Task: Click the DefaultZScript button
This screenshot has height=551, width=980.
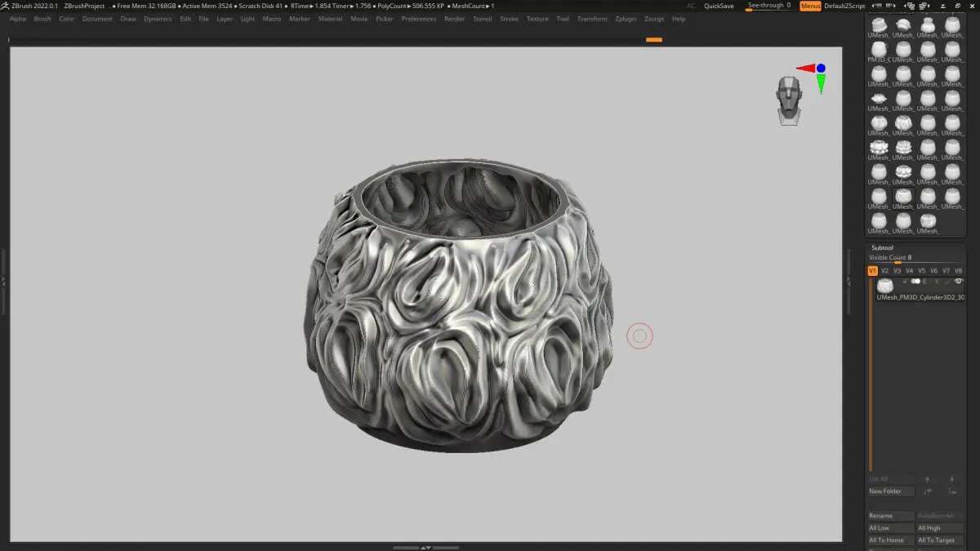Action: [x=844, y=6]
